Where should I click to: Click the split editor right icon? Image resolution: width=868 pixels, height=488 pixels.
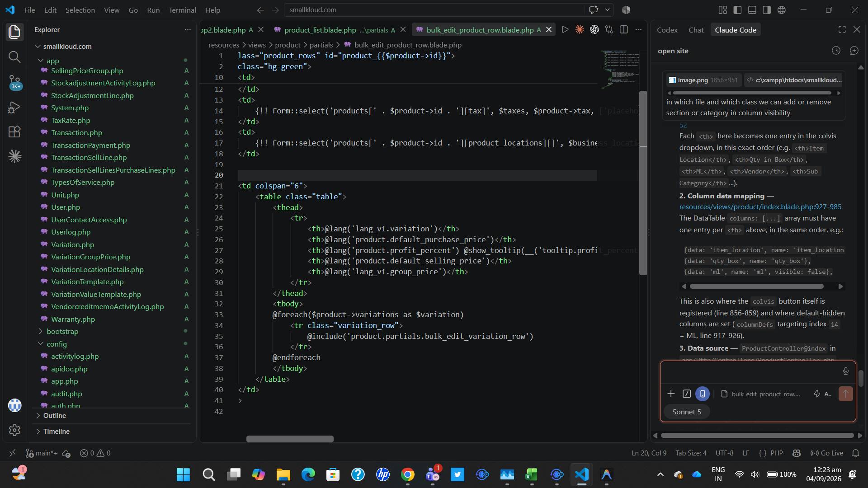tap(624, 30)
